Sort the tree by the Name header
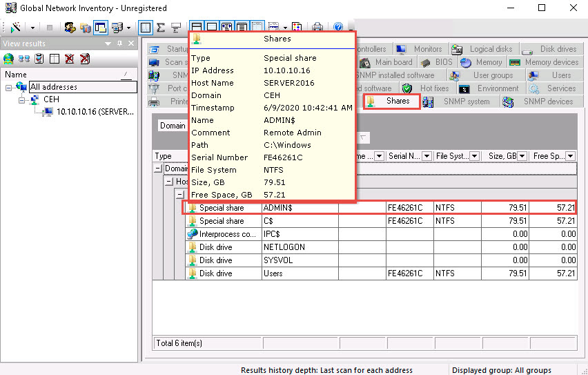The height and width of the screenshot is (375, 588). point(69,75)
